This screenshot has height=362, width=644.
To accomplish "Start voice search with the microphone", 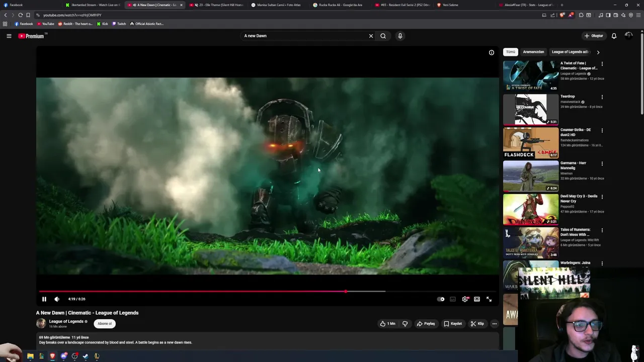I will (x=400, y=36).
